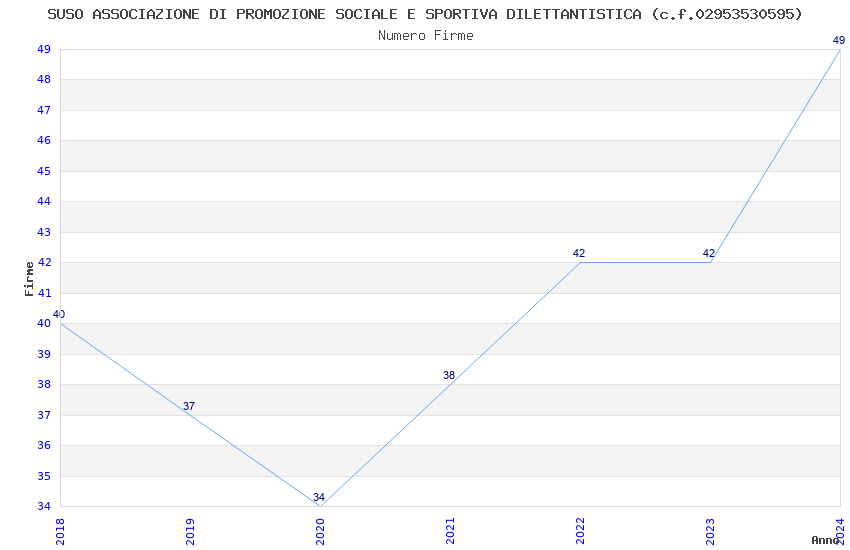Image resolution: width=850 pixels, height=550 pixels.
Task: Click the y-axis value 38
Action: [44, 384]
